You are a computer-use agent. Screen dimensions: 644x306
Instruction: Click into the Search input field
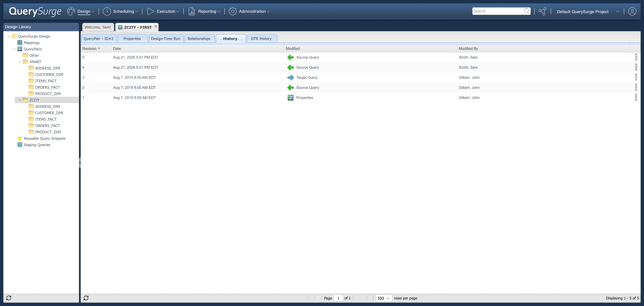pyautogui.click(x=498, y=11)
